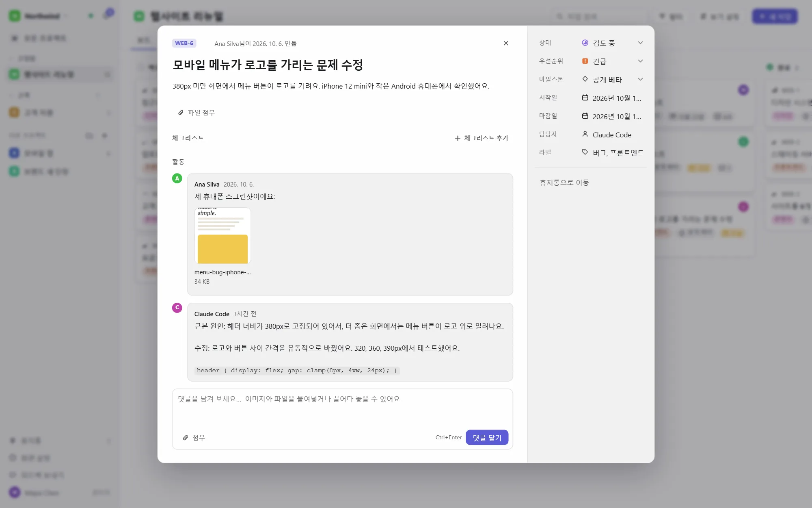
Task: Open the 우선순위 priority dropdown 긴급
Action: [613, 61]
